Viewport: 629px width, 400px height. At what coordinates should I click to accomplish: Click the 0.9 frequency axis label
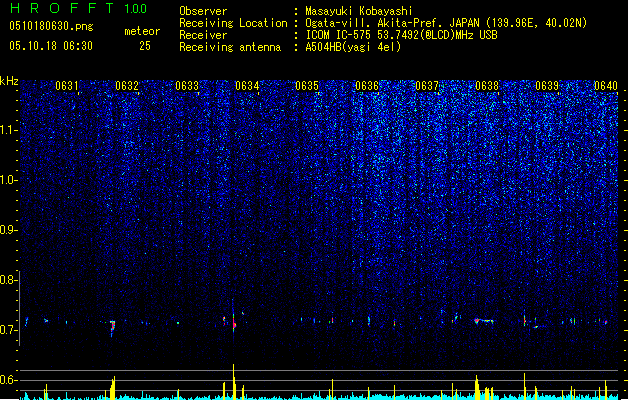7,230
